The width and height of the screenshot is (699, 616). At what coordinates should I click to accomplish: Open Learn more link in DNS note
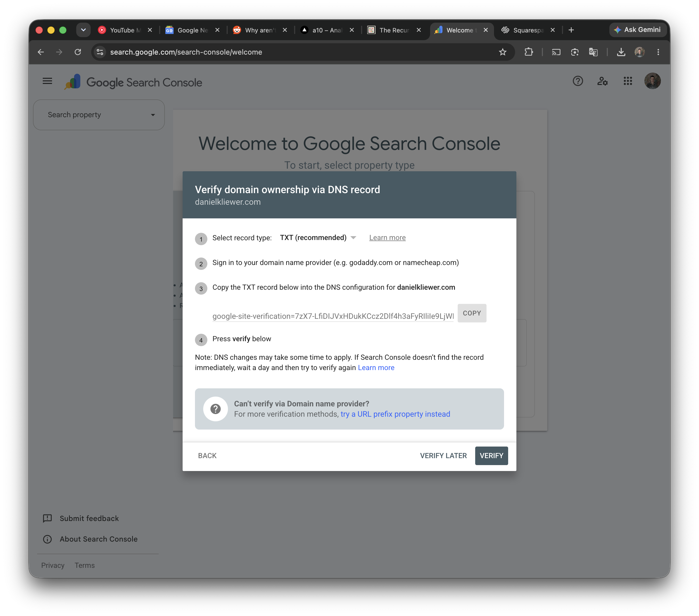376,367
